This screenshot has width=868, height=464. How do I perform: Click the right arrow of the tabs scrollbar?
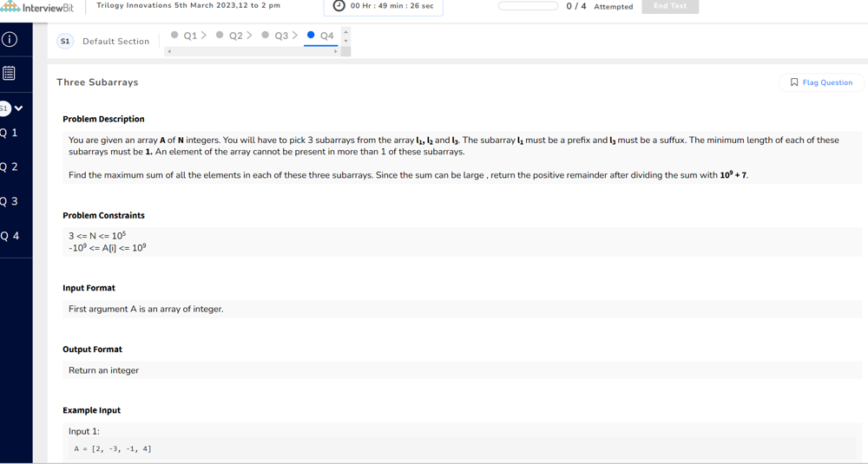click(336, 51)
